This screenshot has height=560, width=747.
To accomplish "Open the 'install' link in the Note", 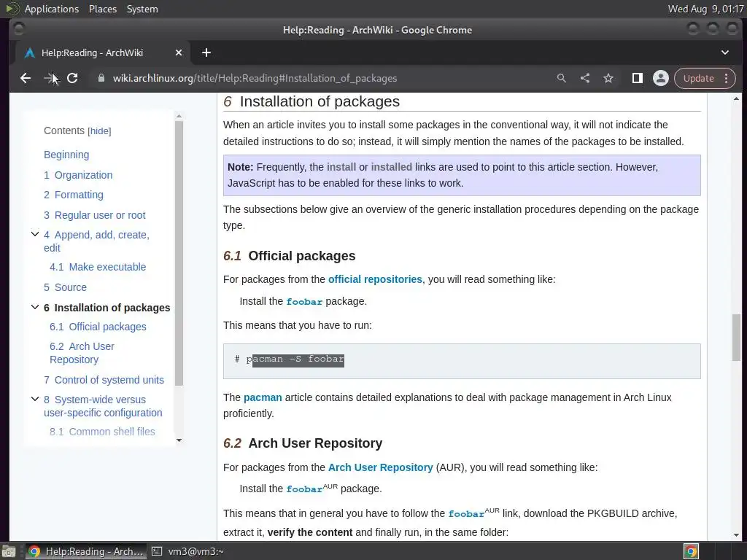I will coord(341,167).
